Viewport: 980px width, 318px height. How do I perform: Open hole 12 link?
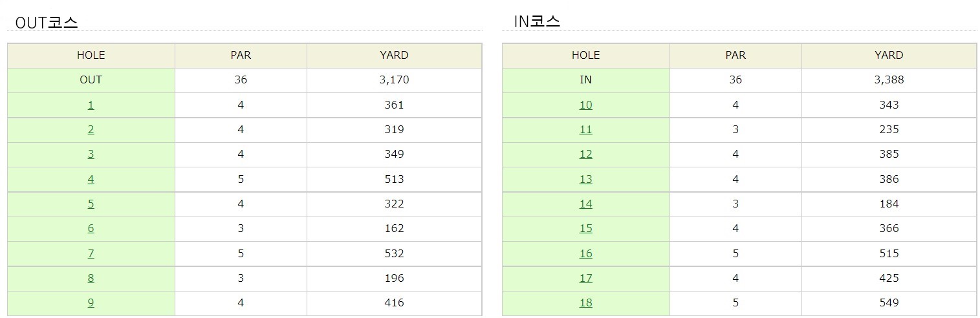coord(585,154)
